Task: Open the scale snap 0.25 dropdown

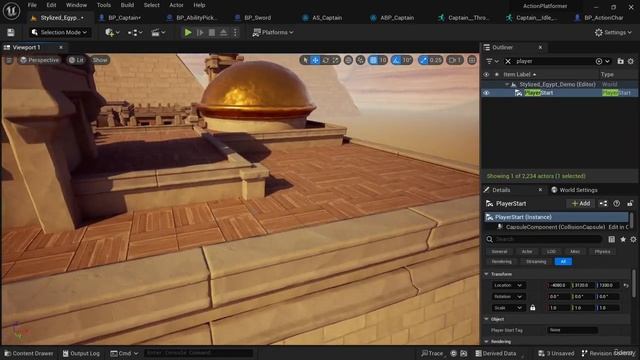Action: 436,60
